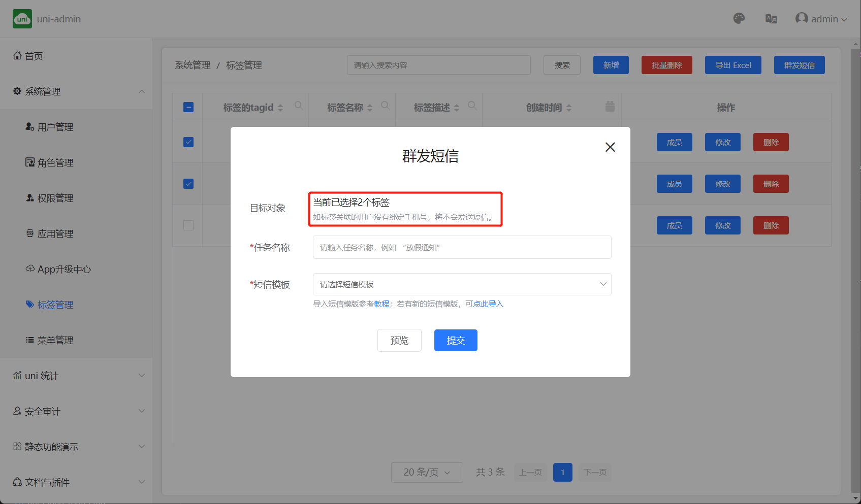Close the 群发短信 dialog
861x504 pixels.
point(610,147)
